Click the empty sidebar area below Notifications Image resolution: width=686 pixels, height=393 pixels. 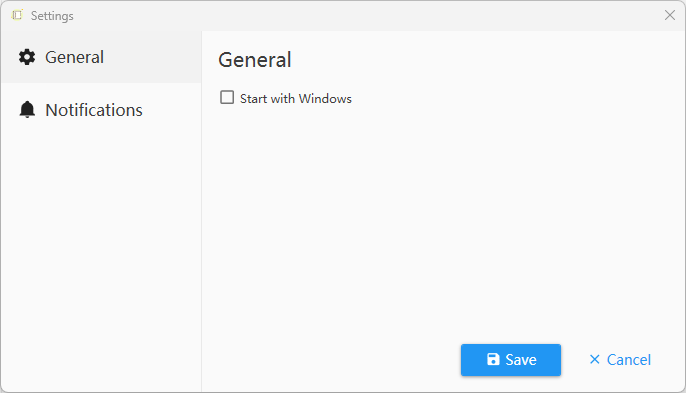click(x=101, y=263)
